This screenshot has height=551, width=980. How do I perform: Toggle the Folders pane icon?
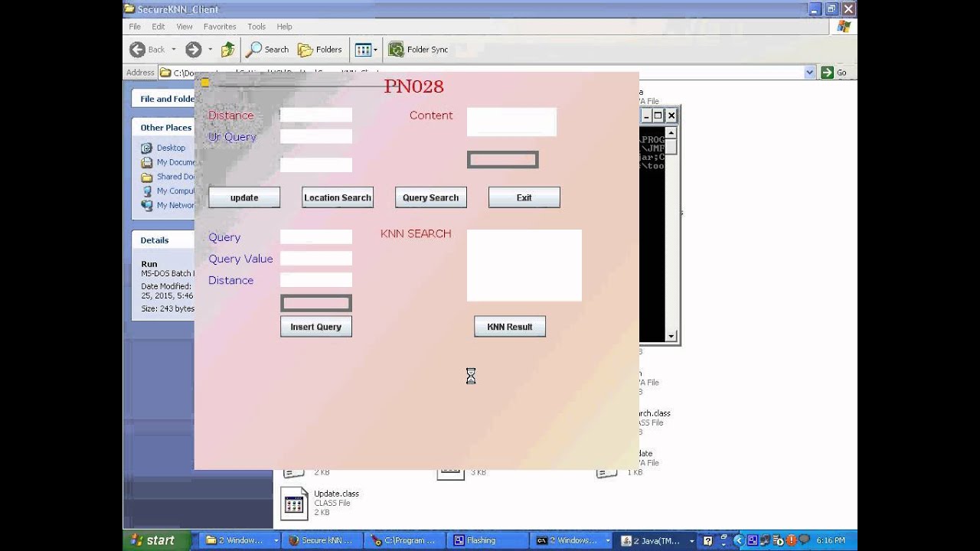pyautogui.click(x=305, y=50)
